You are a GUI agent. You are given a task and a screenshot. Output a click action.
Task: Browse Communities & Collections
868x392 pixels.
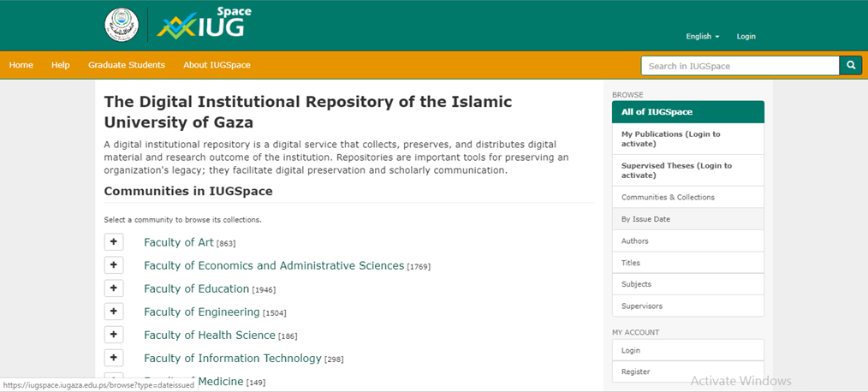click(688, 197)
